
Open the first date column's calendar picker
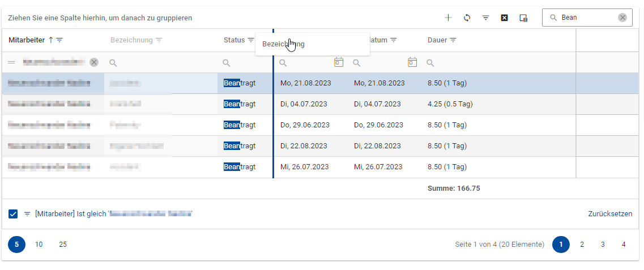pyautogui.click(x=339, y=62)
